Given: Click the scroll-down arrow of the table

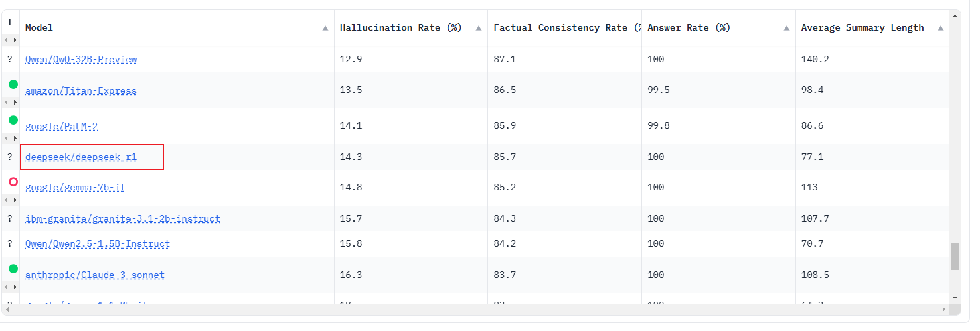Looking at the screenshot, I should 955,298.
